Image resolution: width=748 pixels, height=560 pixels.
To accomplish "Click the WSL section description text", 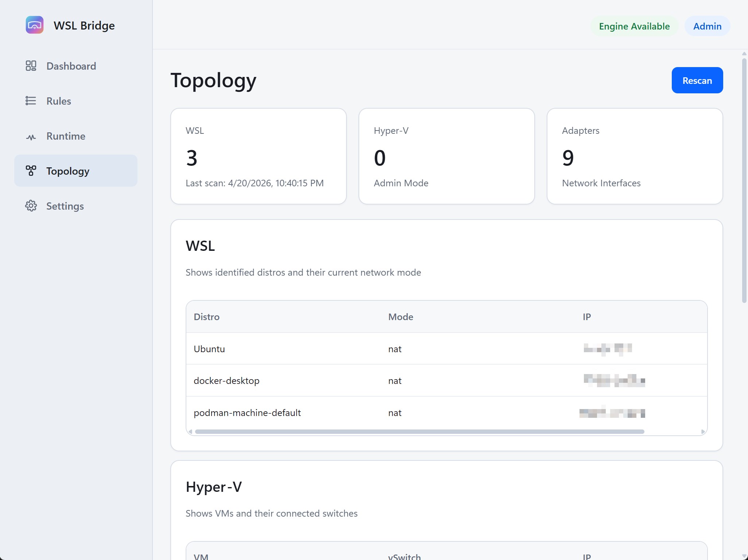I will tap(303, 272).
